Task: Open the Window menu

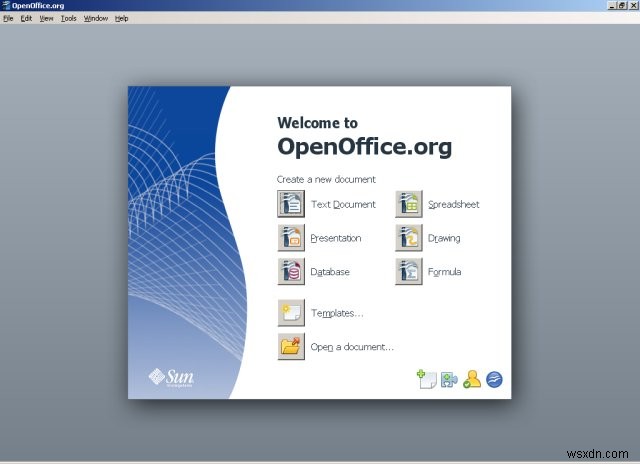Action: 96,18
